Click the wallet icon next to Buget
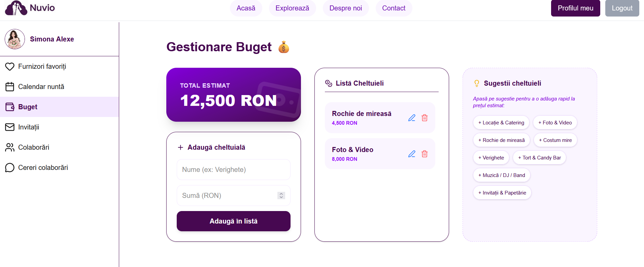The width and height of the screenshot is (644, 267). [x=10, y=107]
